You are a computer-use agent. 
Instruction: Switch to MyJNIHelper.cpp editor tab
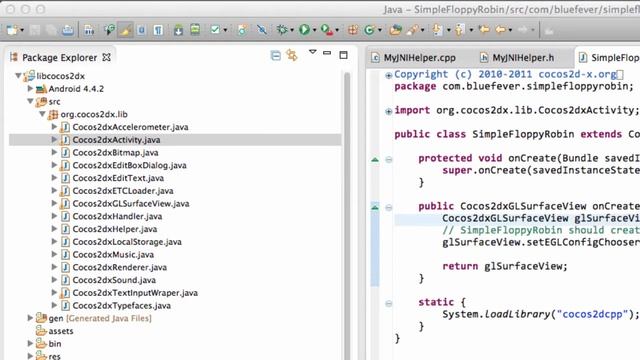pyautogui.click(x=413, y=58)
